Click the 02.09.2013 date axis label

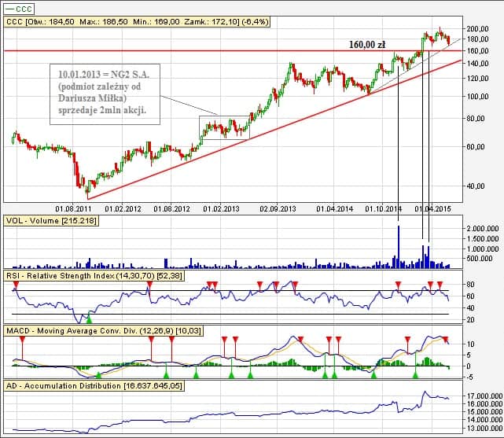(278, 209)
